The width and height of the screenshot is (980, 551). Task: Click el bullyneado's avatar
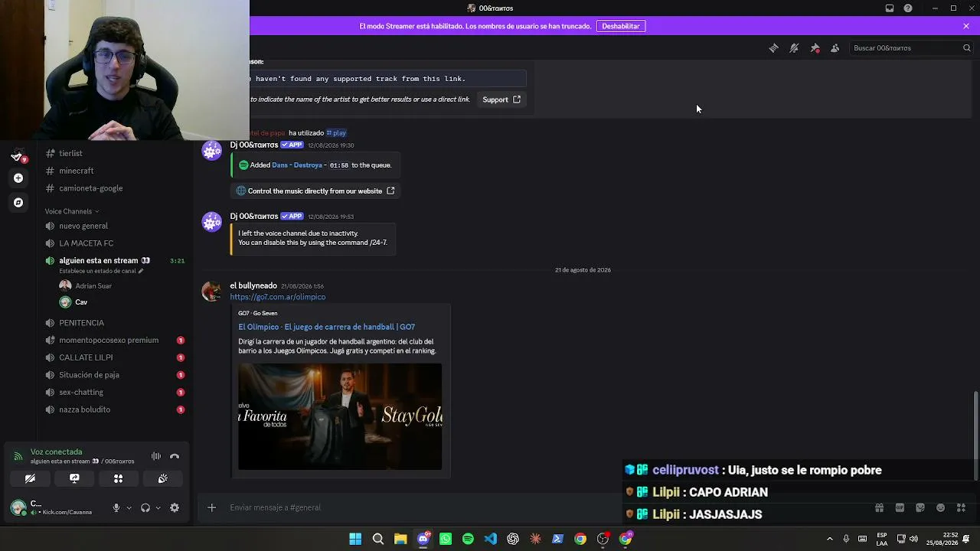click(x=211, y=292)
